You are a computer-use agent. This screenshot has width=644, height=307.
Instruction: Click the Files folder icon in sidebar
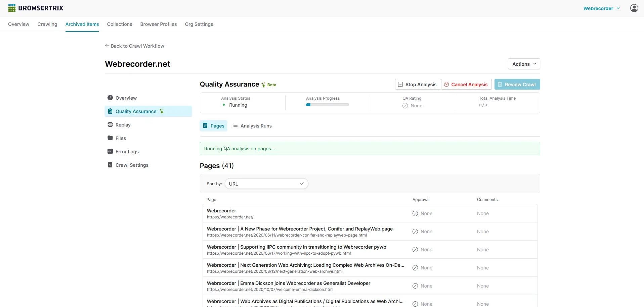(x=110, y=138)
